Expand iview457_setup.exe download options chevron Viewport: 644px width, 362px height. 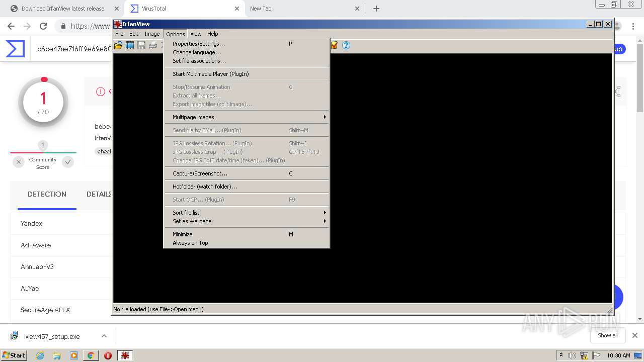coord(104,336)
